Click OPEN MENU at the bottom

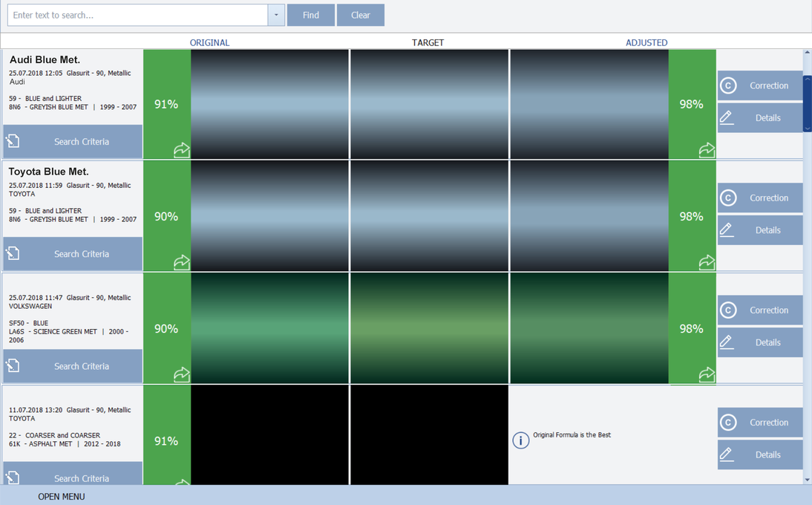coord(61,497)
